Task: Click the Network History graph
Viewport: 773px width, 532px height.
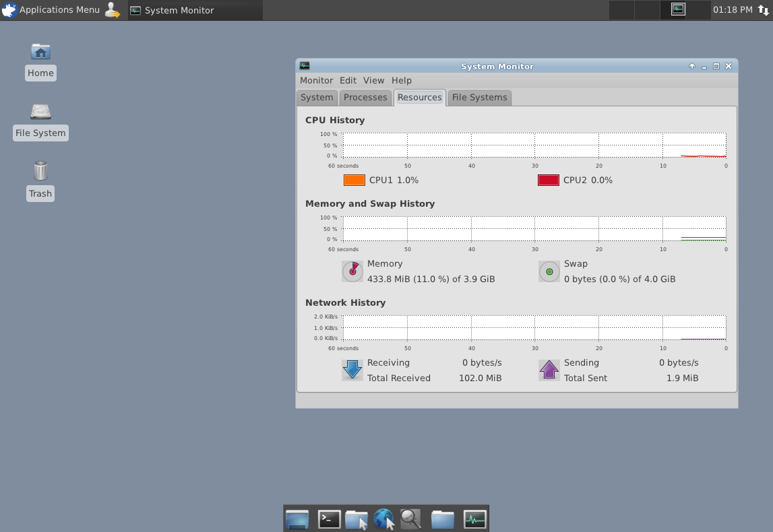Action: 534,327
